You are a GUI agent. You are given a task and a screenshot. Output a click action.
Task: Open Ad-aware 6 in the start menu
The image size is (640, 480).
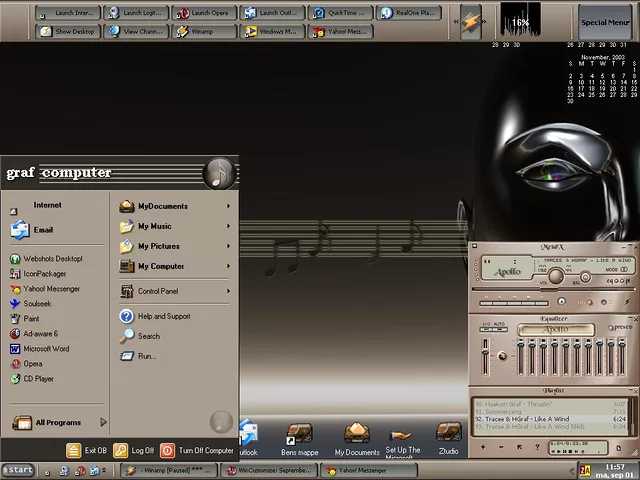[40, 334]
